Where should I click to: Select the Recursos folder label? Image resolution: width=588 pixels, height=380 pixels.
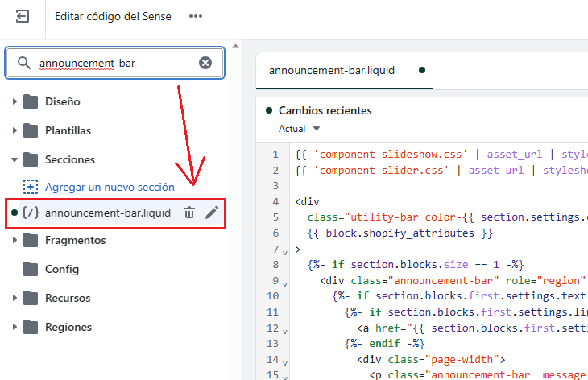point(68,298)
